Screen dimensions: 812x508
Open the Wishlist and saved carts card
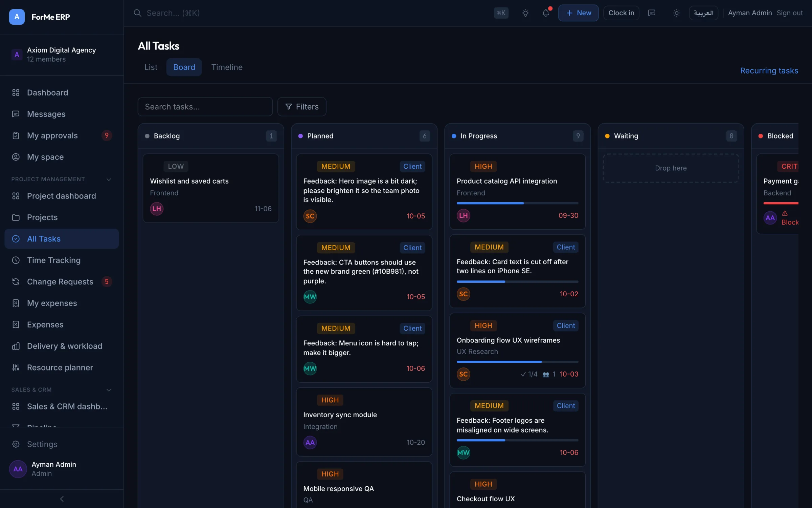pos(211,188)
